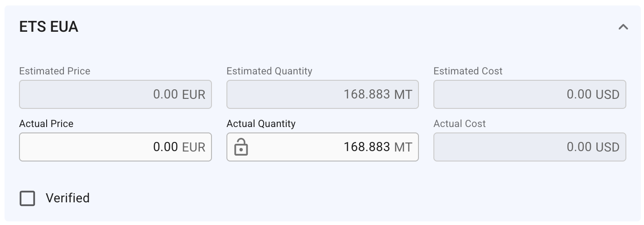Image resolution: width=644 pixels, height=225 pixels.
Task: Select the Estimated Price field
Action: coord(115,94)
